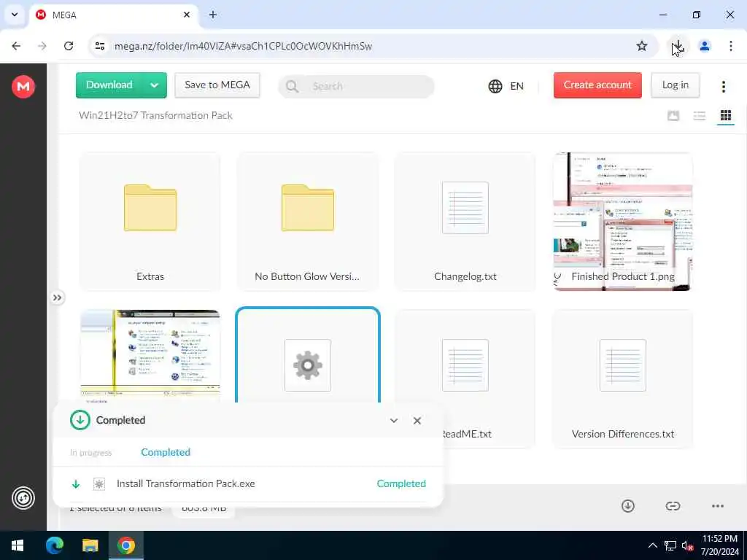Click Save to MEGA button
Image resolution: width=747 pixels, height=560 pixels.
click(x=217, y=85)
